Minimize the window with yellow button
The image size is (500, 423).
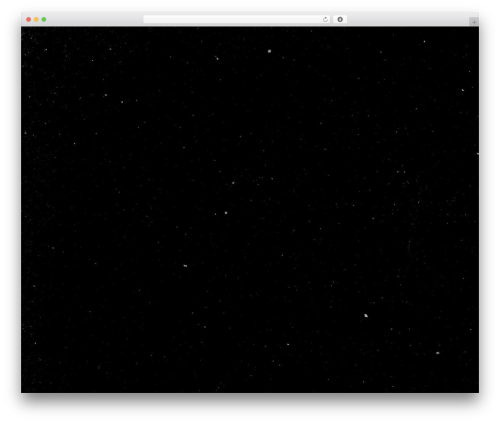click(x=36, y=20)
